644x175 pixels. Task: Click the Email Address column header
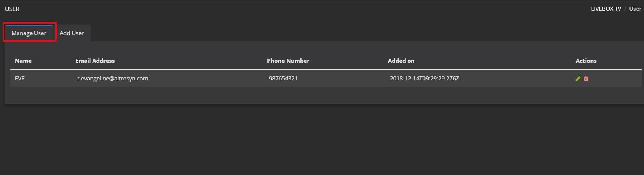[x=95, y=61]
